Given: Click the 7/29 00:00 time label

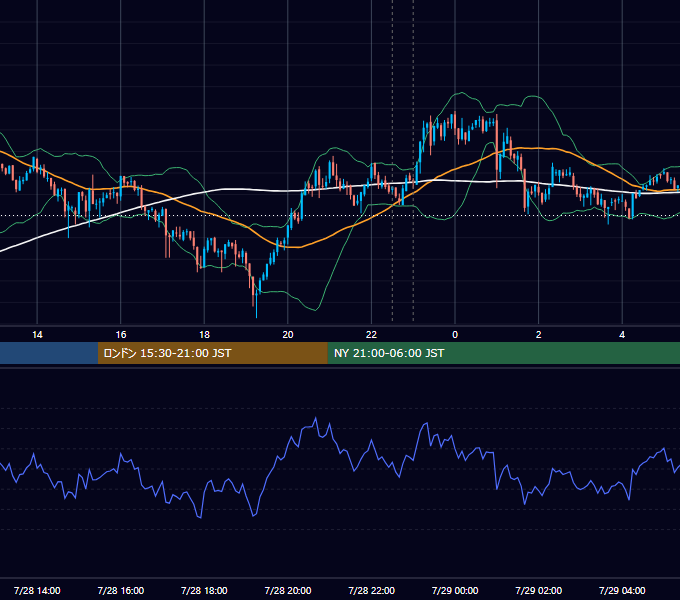Looking at the screenshot, I should point(455,590).
